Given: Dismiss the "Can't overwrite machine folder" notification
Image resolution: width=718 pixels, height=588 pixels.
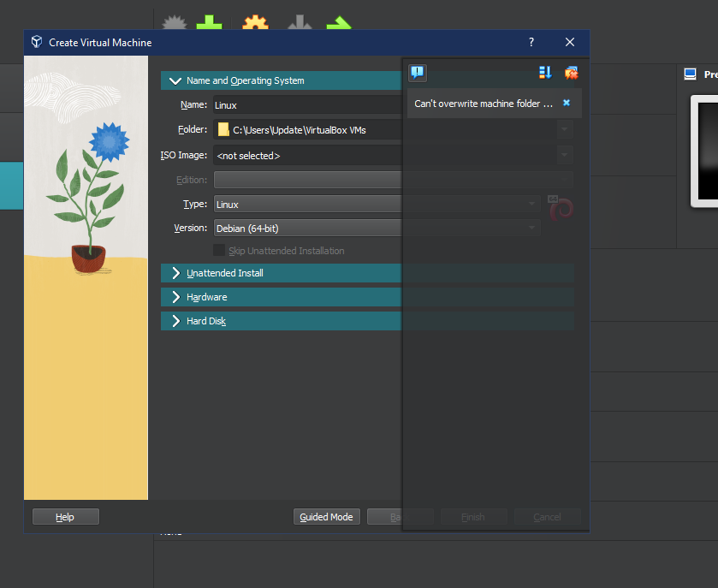Looking at the screenshot, I should point(567,103).
